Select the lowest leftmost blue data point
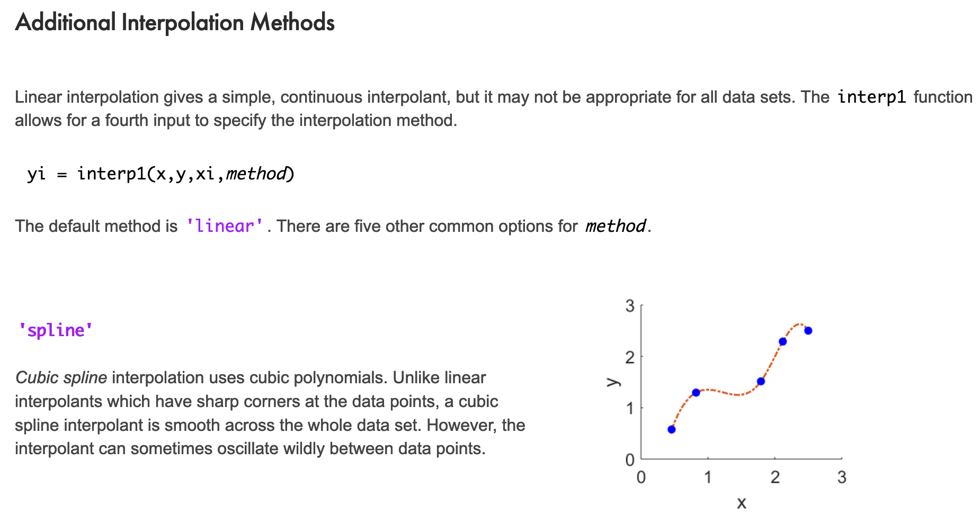980x523 pixels. [672, 429]
